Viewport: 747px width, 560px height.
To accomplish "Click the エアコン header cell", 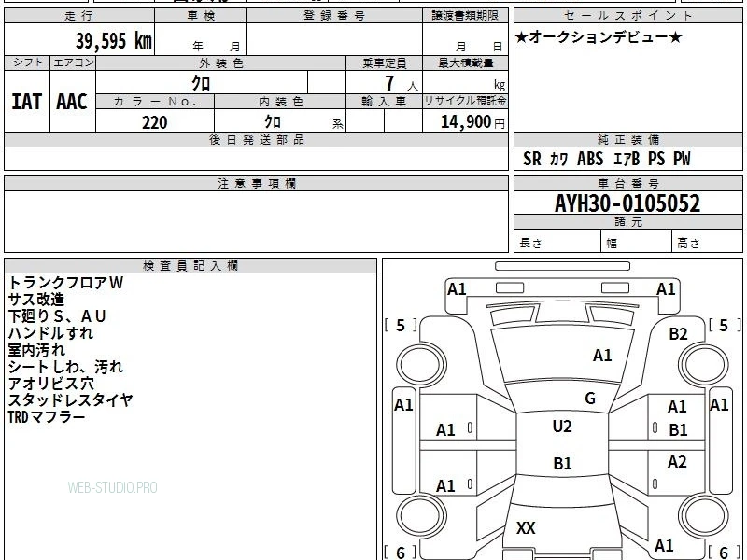I will (x=74, y=63).
